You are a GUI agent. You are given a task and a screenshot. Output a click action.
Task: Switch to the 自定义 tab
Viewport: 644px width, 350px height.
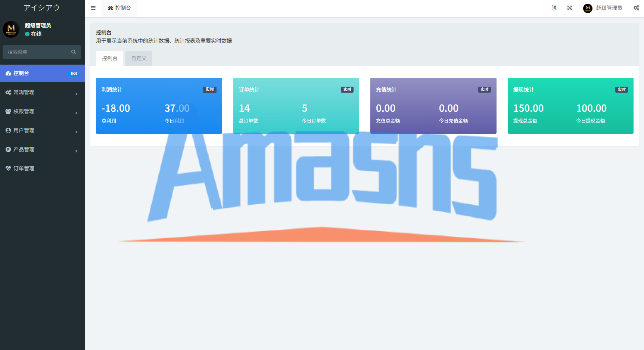(x=139, y=58)
